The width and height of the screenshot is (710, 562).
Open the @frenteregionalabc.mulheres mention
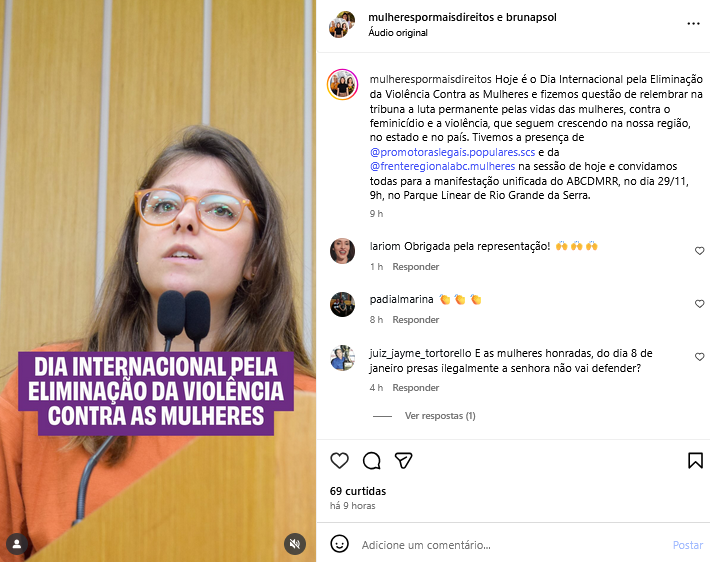442,166
